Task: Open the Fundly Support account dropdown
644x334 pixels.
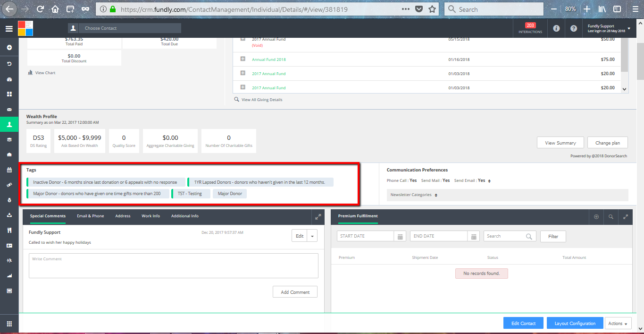Action: (609, 28)
